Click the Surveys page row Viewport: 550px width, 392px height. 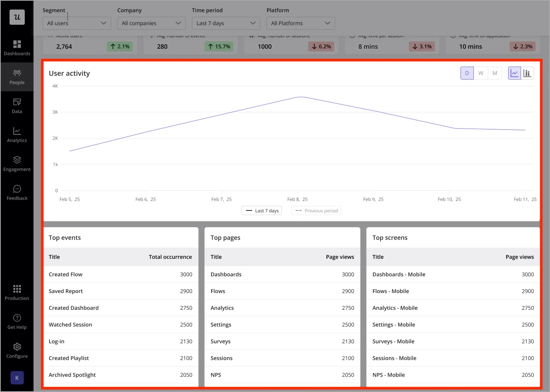click(282, 341)
